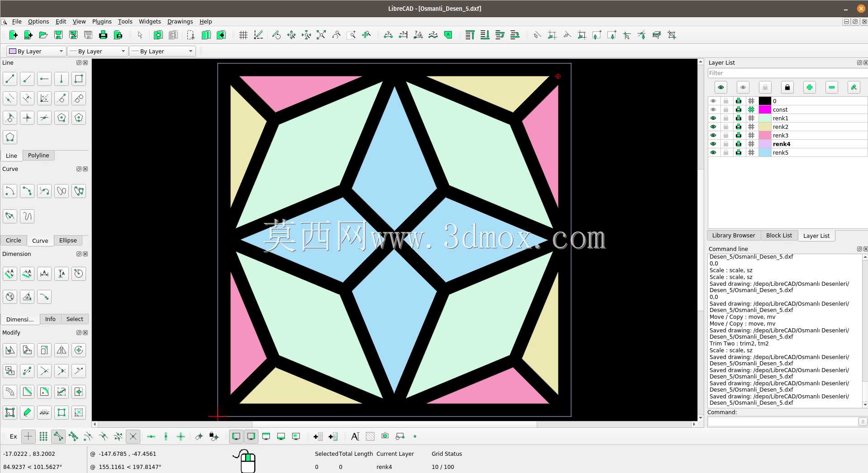Select the Horizontal line tool

tap(44, 79)
